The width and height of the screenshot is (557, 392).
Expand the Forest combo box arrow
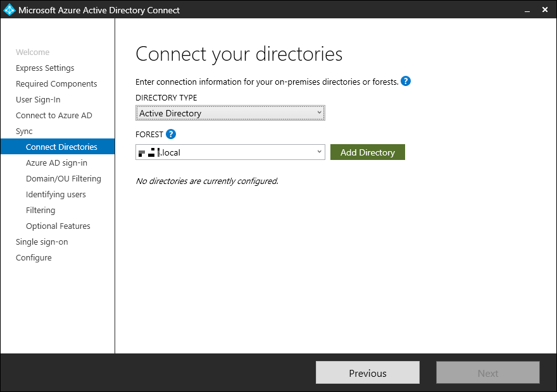click(319, 152)
